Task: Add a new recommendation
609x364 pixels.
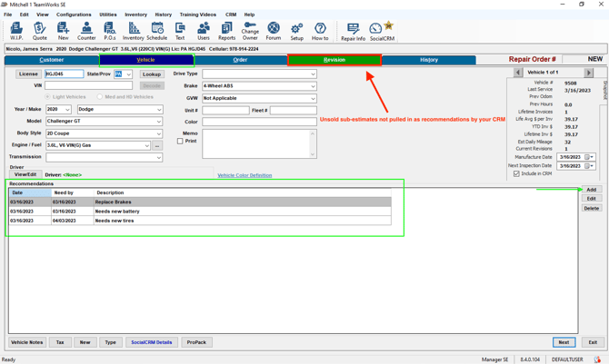Action: pos(592,190)
